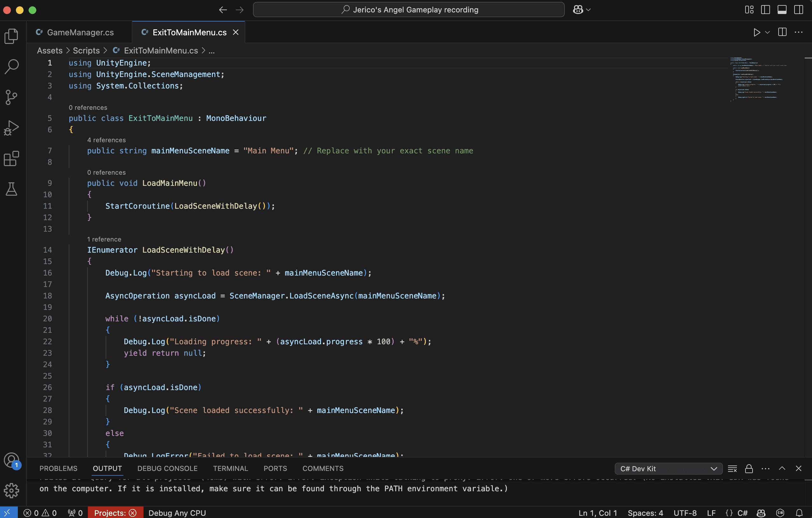812x518 pixels.
Task: Switch to OUTPUT panel tab
Action: (x=107, y=468)
